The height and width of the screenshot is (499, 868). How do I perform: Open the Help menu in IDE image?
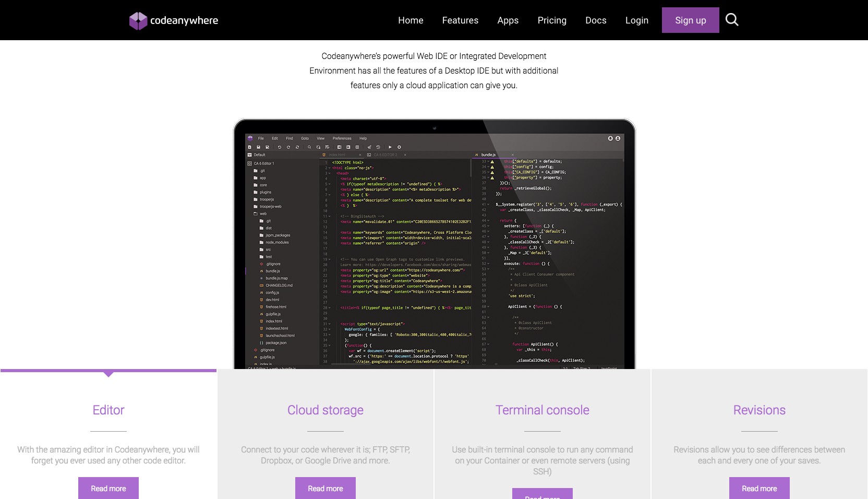tap(363, 138)
